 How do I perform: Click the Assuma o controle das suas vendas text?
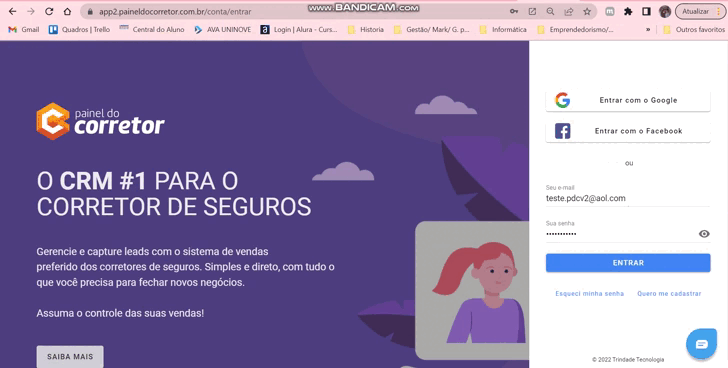tap(120, 313)
